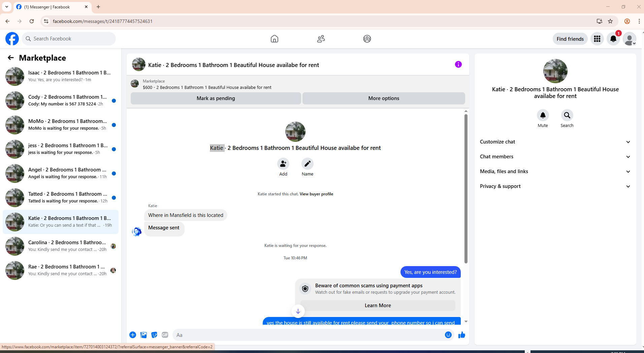Viewport: 644px width, 353px height.
Task: Open more actions plus icon in composer
Action: pyautogui.click(x=133, y=335)
